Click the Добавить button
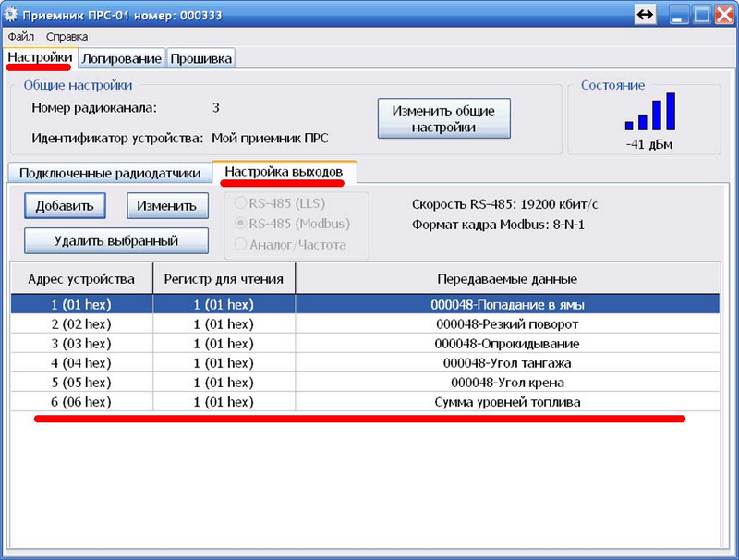This screenshot has width=739, height=560. 65,205
